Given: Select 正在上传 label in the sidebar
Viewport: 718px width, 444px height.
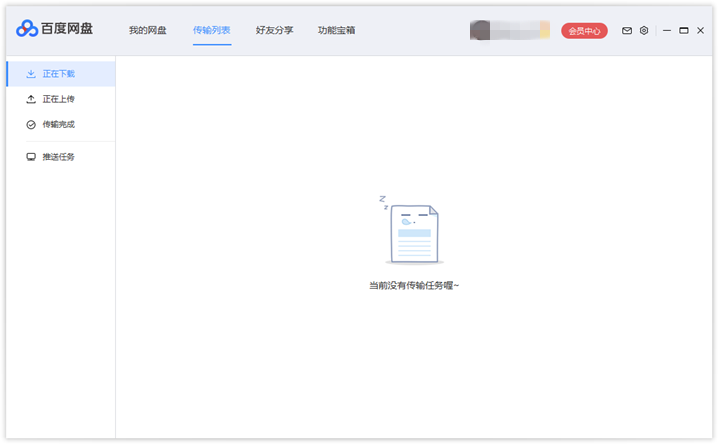Looking at the screenshot, I should click(x=59, y=99).
